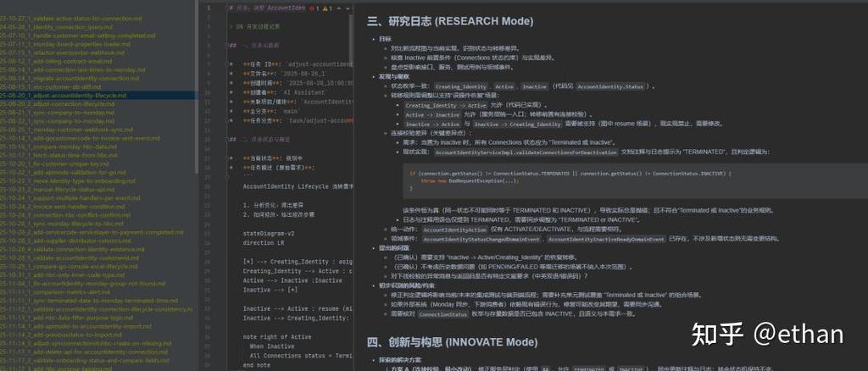Click the yellow warning count indicator in editor
868x371 pixels.
pos(328,8)
